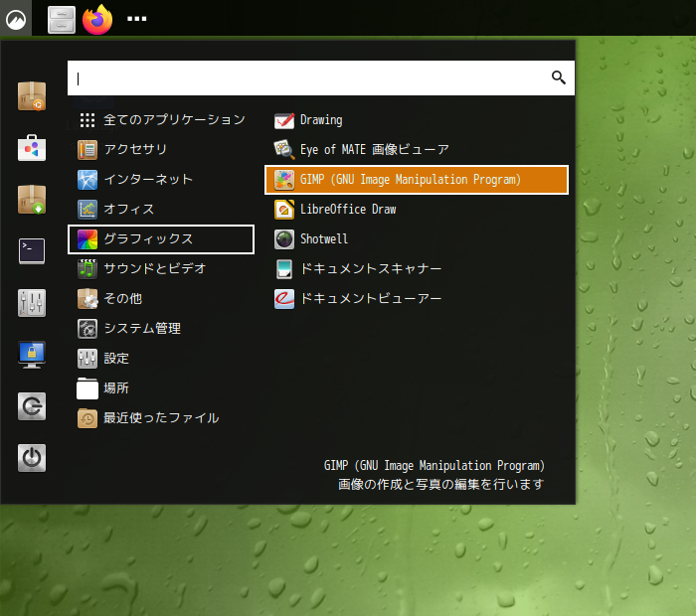The image size is (696, 616).
Task: Click the music note サウンドとビデオ icon
Action: [x=87, y=268]
